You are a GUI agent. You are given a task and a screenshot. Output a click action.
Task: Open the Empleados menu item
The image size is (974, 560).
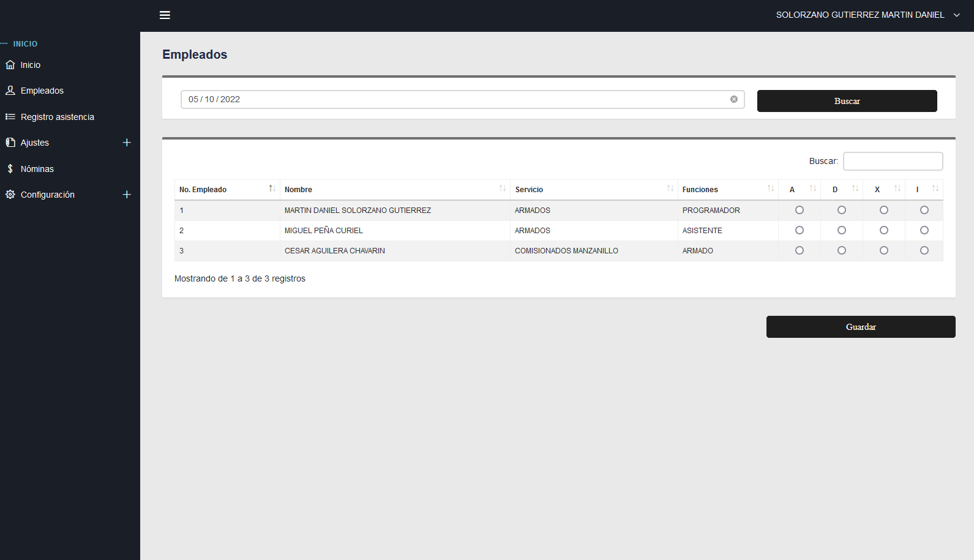[x=70, y=91]
